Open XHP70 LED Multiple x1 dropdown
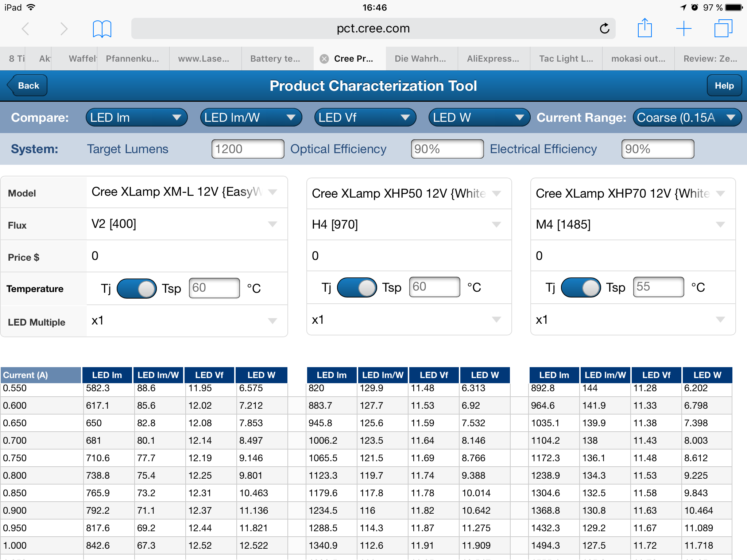 pos(633,319)
